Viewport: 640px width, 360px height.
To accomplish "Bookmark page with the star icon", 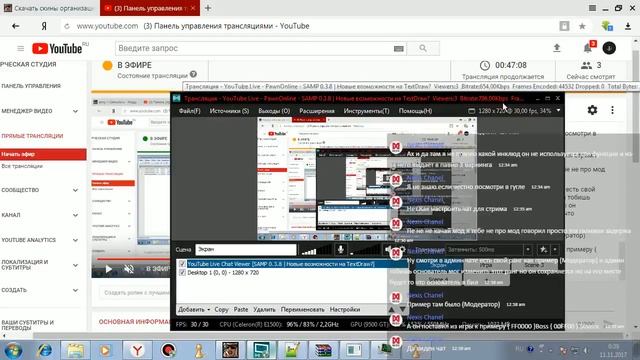I will (582, 26).
